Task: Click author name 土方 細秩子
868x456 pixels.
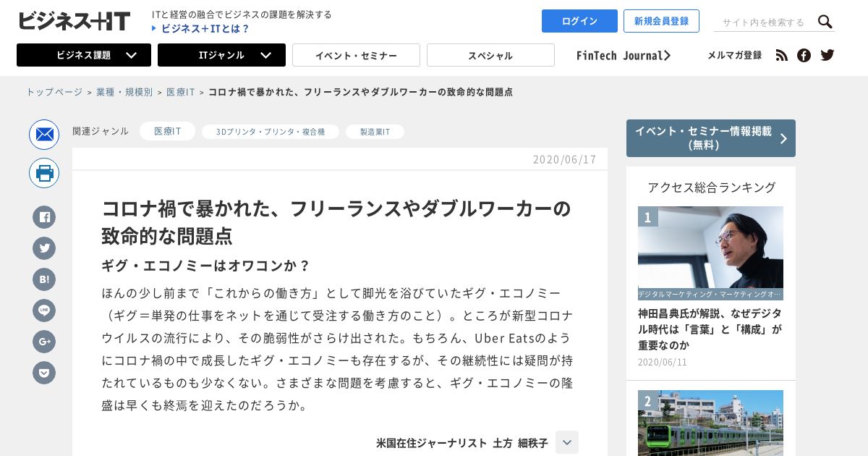Action: tap(521, 442)
